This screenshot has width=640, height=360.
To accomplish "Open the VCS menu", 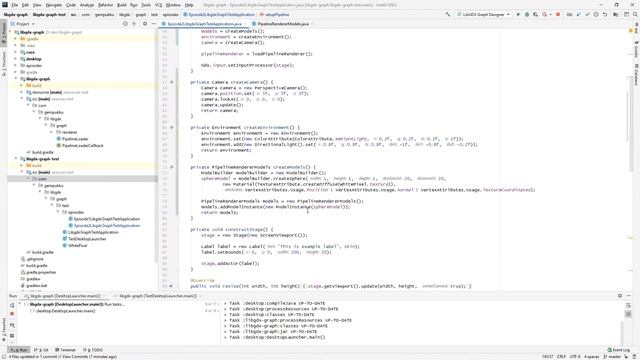I will (158, 5).
